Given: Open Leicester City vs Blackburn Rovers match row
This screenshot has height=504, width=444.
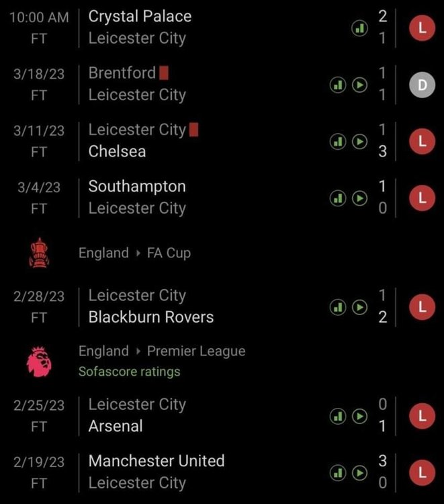Looking at the screenshot, I should pyautogui.click(x=222, y=307).
